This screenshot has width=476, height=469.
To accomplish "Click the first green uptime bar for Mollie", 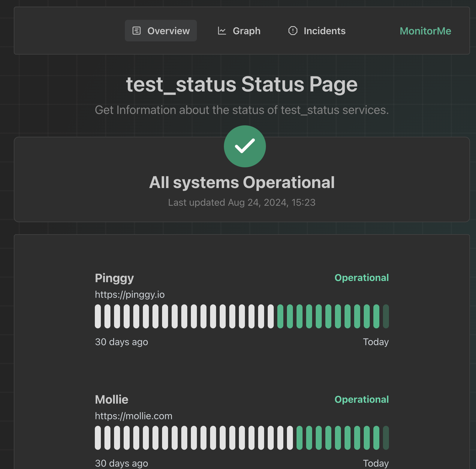I will (x=300, y=438).
